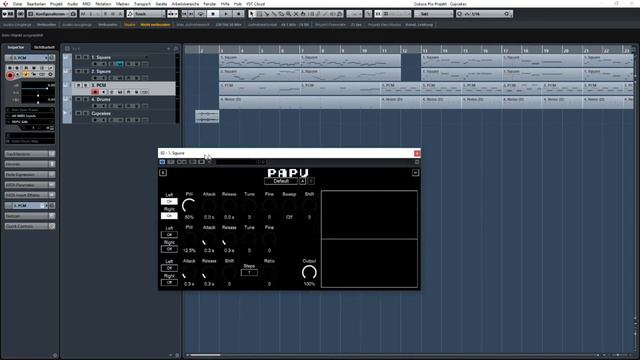Click the record enable button on 3. PCM track
Screen dimensions: 640x360
pyautogui.click(x=96, y=92)
